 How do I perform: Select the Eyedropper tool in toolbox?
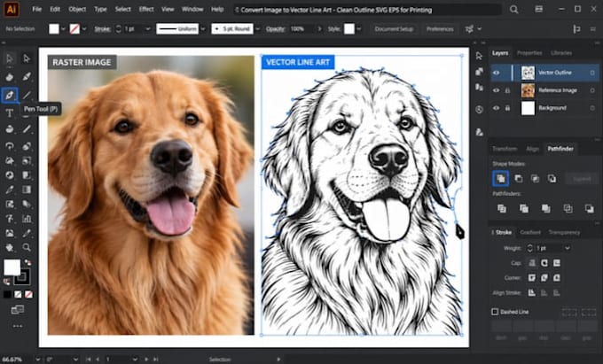click(x=10, y=190)
